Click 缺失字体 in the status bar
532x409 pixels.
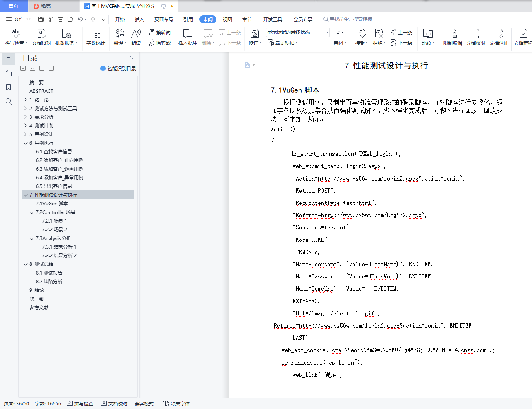click(177, 403)
